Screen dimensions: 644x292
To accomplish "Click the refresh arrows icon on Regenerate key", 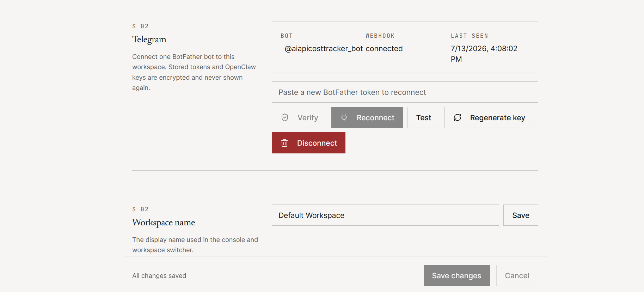I will point(458,117).
